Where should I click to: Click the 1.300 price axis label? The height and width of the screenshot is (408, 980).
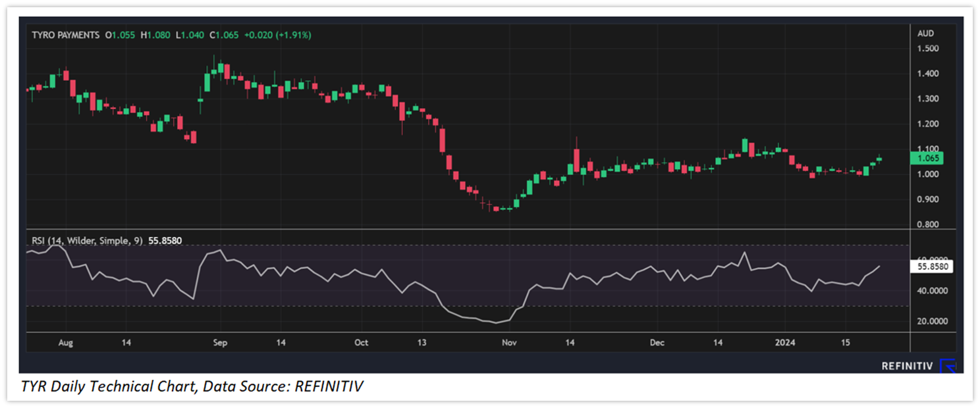(x=927, y=99)
